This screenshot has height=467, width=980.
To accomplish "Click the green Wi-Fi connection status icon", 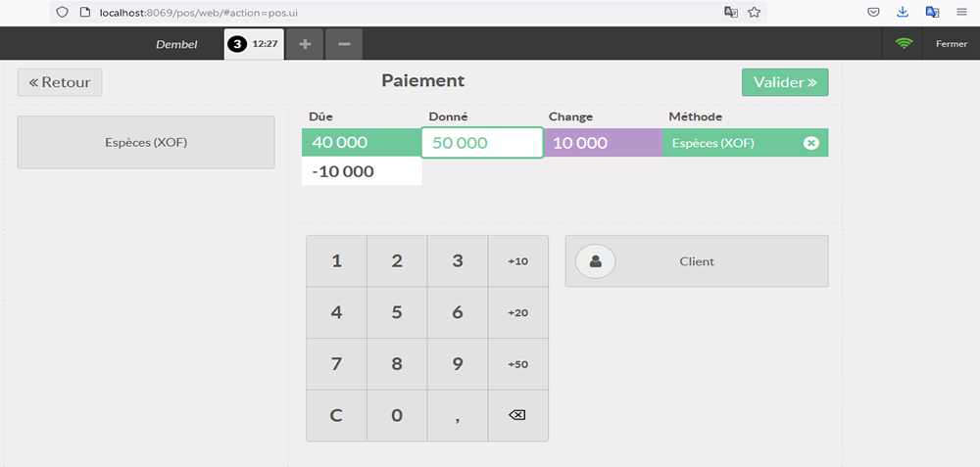I will coord(904,43).
